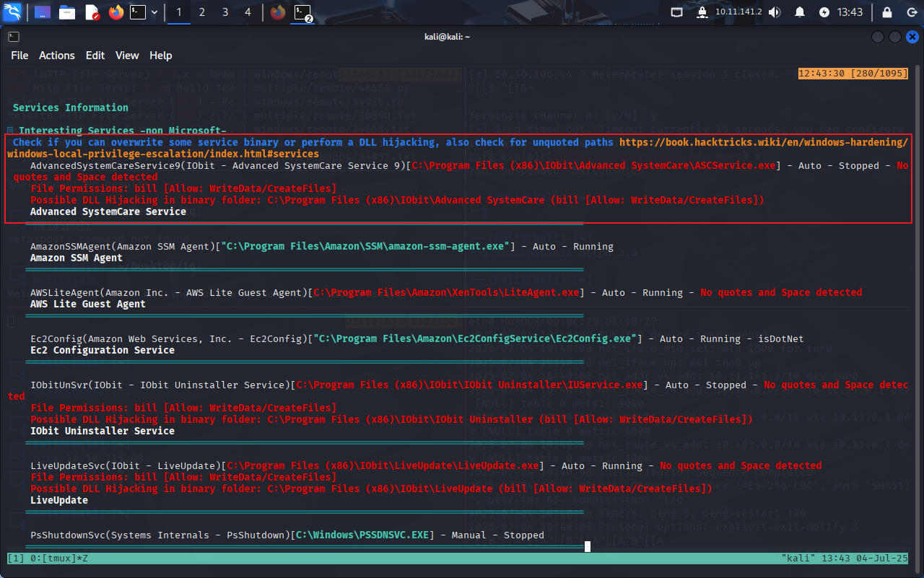Open the Help menu
924x578 pixels.
tap(160, 56)
